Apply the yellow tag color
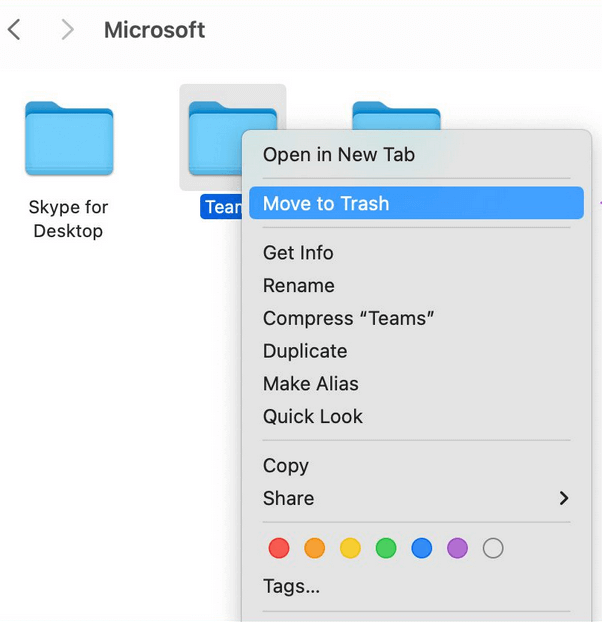Viewport: 602px width, 622px height. tap(350, 548)
